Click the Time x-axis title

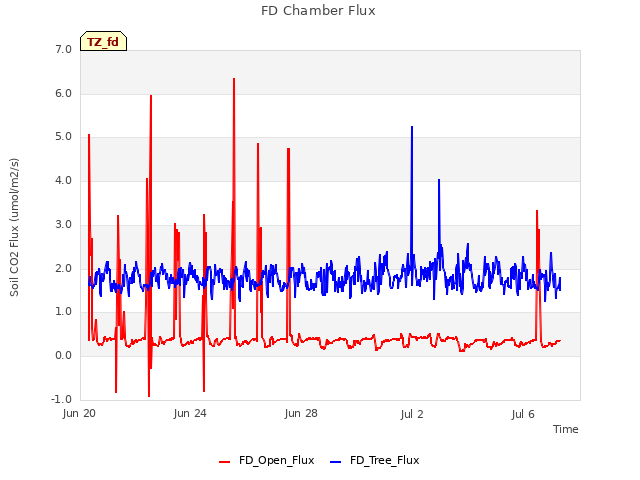(x=565, y=429)
